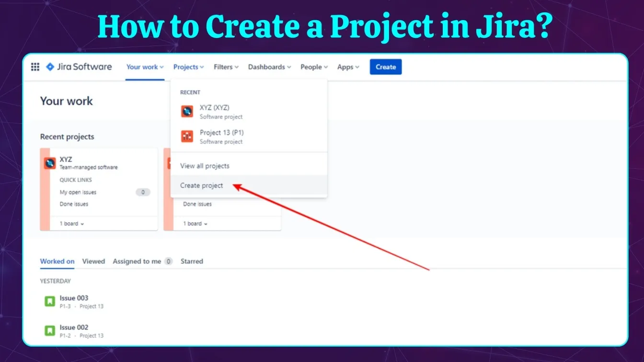Open the XYZ project card title
The width and height of the screenshot is (644, 362).
tap(66, 159)
